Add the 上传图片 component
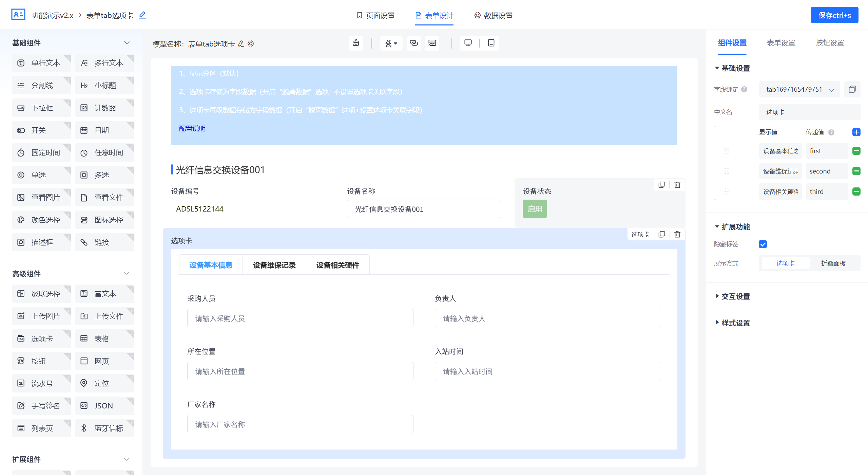This screenshot has width=868, height=475. [41, 316]
